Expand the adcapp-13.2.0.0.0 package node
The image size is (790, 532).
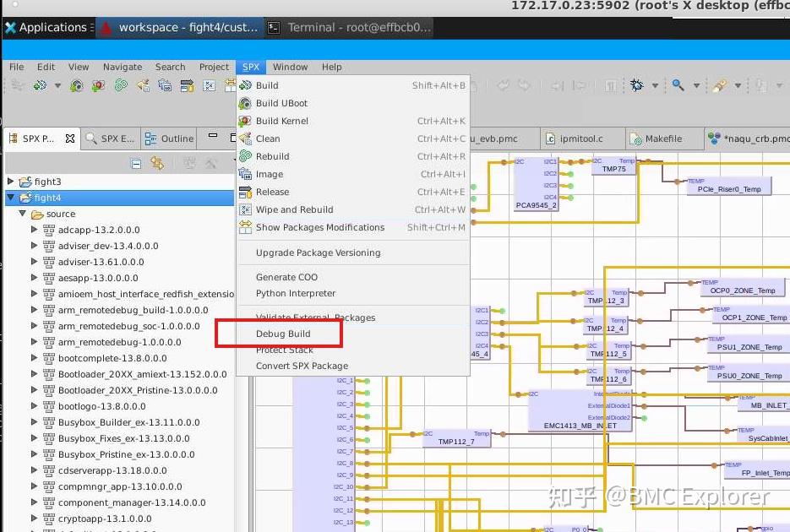[34, 230]
